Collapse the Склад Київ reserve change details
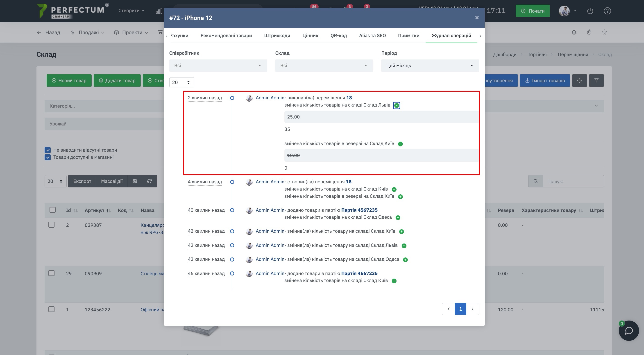644x355 pixels. click(400, 144)
